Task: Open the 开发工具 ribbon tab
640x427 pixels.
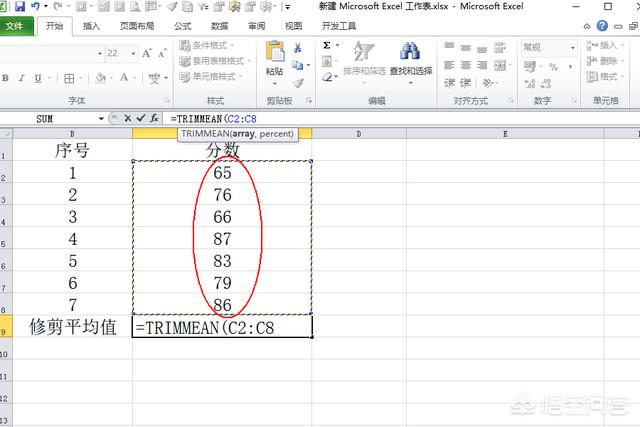Action: coord(338,26)
